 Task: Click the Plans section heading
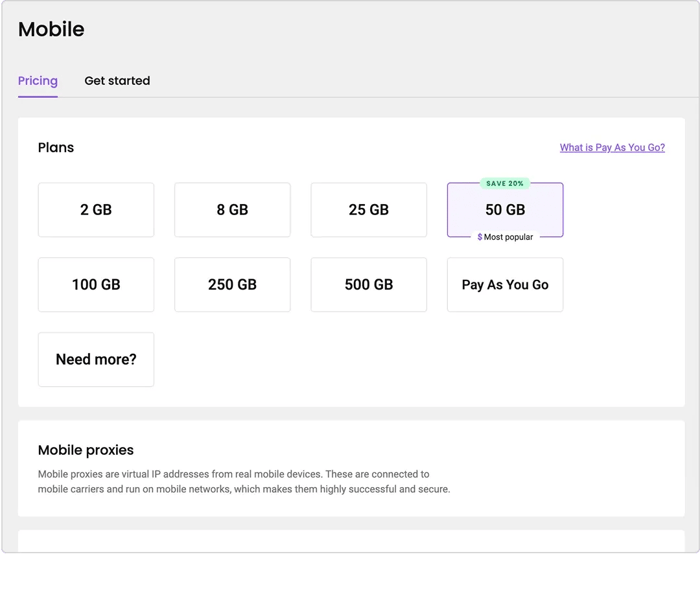[x=56, y=148]
